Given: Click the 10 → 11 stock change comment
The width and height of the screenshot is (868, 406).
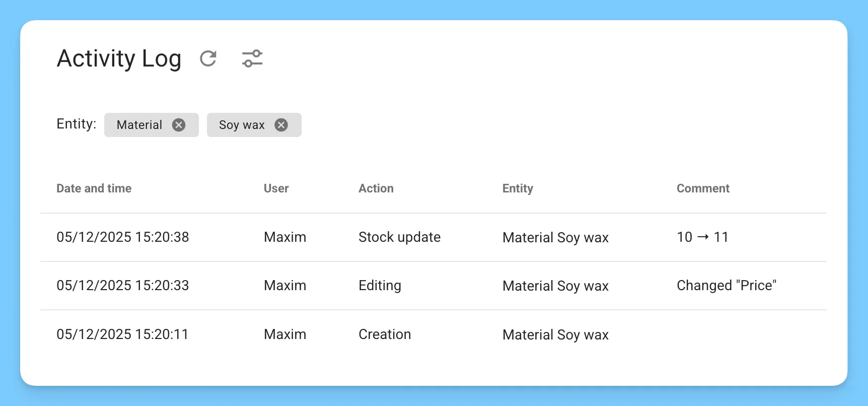Looking at the screenshot, I should click(x=703, y=237).
